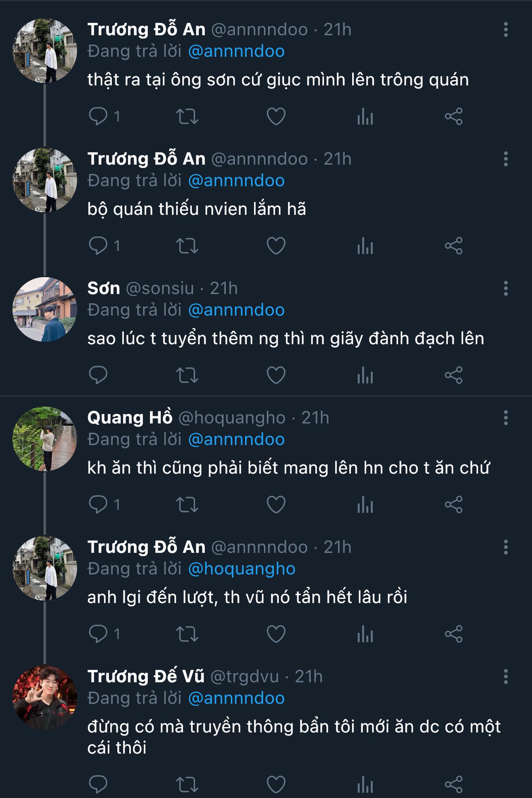The image size is (532, 798).
Task: Open more options for Sơn's tweet
Action: click(x=505, y=288)
